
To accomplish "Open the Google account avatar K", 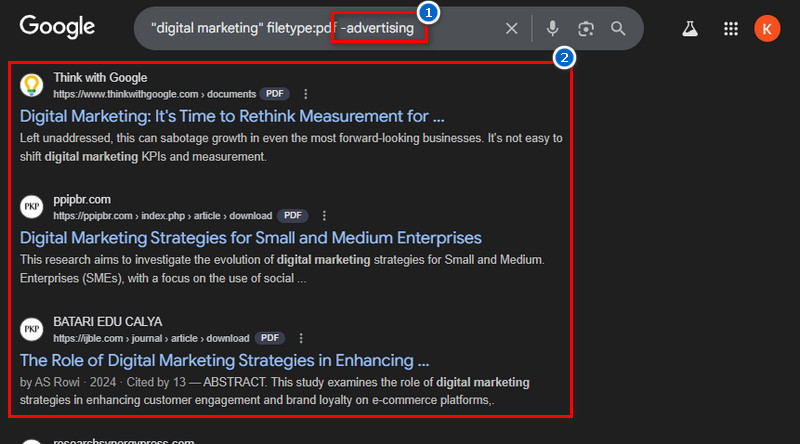I will (766, 29).
